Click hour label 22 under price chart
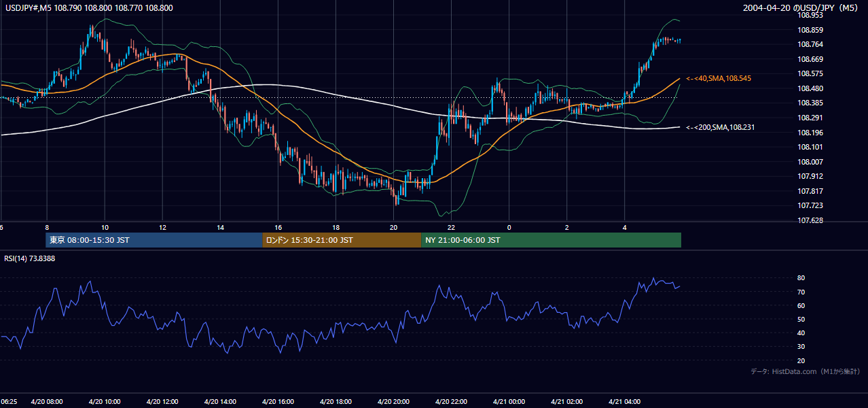 click(x=451, y=228)
